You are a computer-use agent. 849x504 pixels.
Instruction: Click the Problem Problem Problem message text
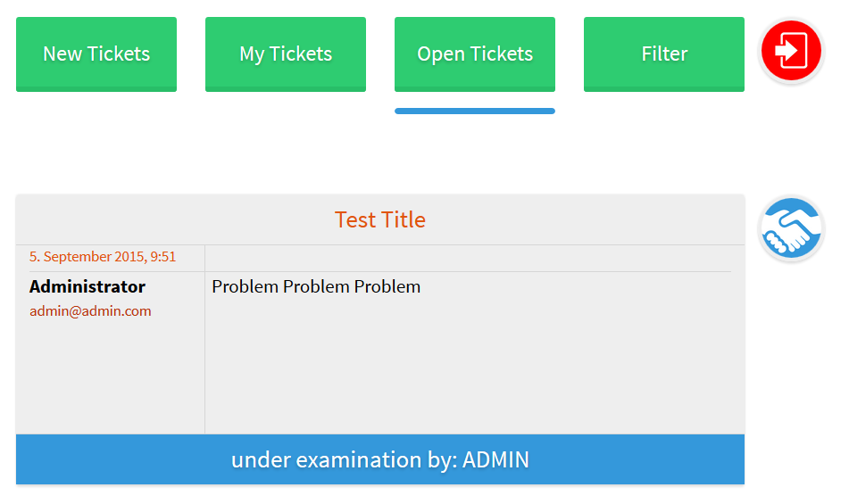tap(316, 286)
